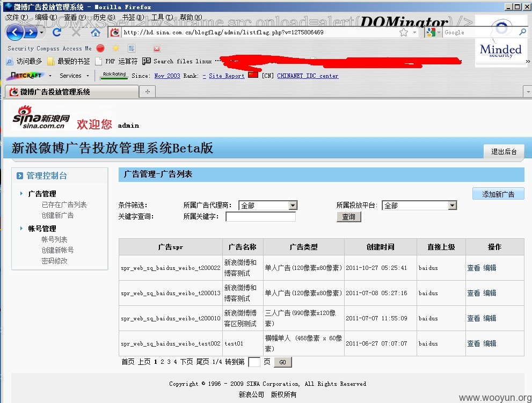Expand the address bar history dropdown arrow

click(414, 33)
